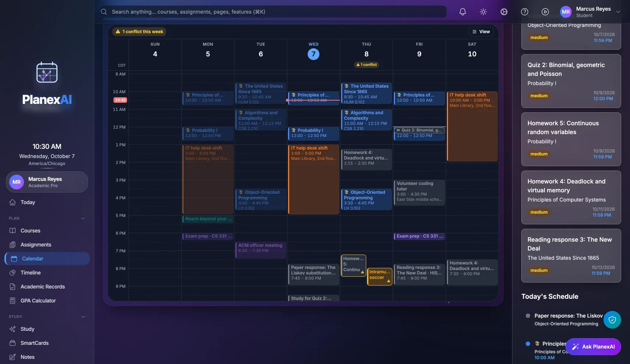Toggle light theme with sun icon
The image size is (630, 364).
(x=483, y=12)
